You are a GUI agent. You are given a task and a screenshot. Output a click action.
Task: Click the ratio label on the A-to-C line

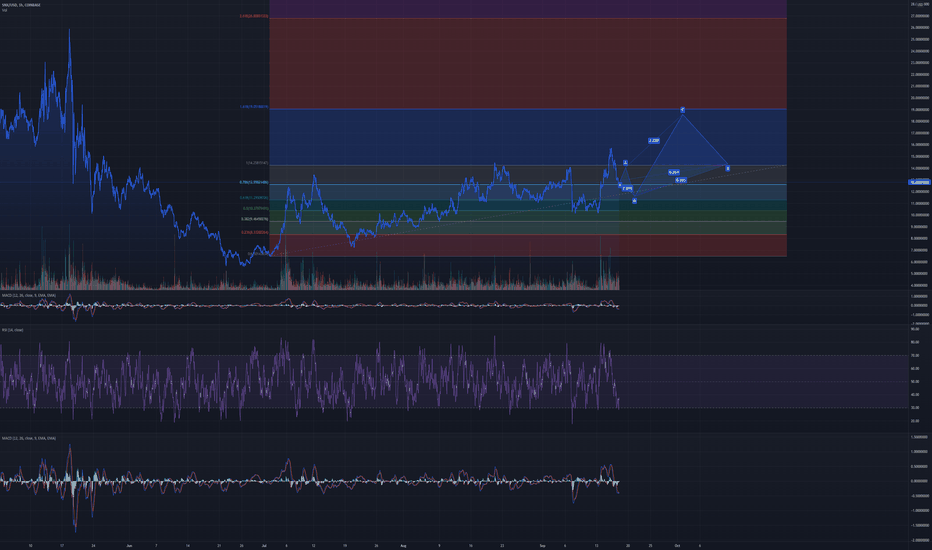(654, 141)
